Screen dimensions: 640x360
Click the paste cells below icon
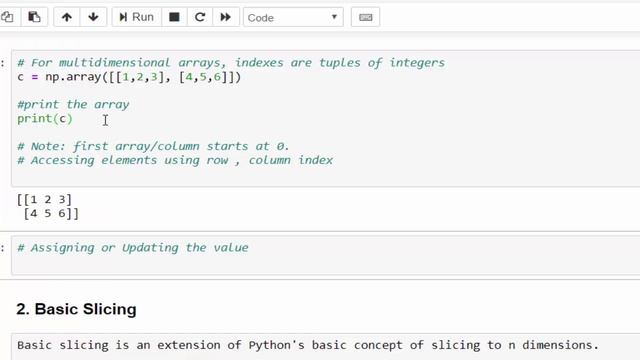coord(34,17)
